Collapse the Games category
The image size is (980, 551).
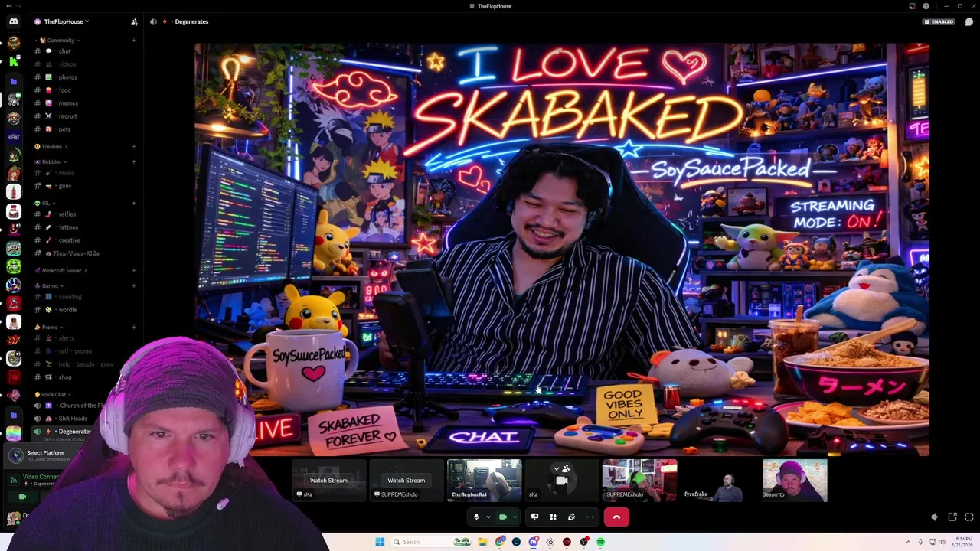tap(51, 285)
